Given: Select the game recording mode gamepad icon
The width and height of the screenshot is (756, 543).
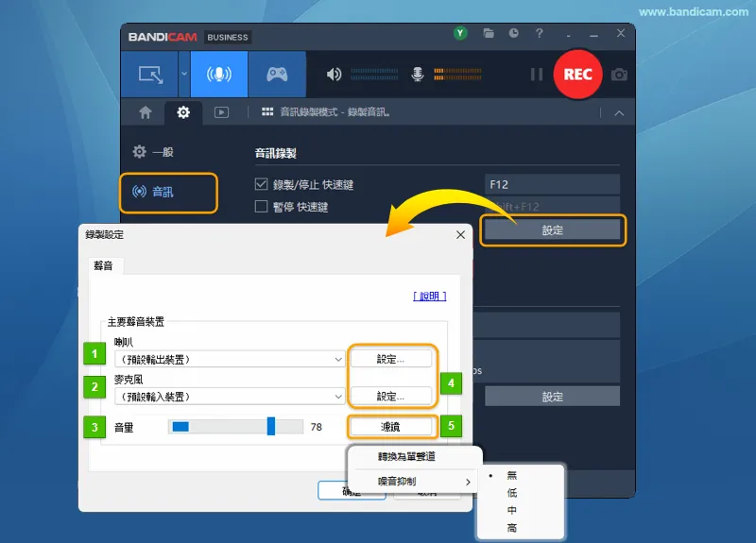Looking at the screenshot, I should coord(277,75).
